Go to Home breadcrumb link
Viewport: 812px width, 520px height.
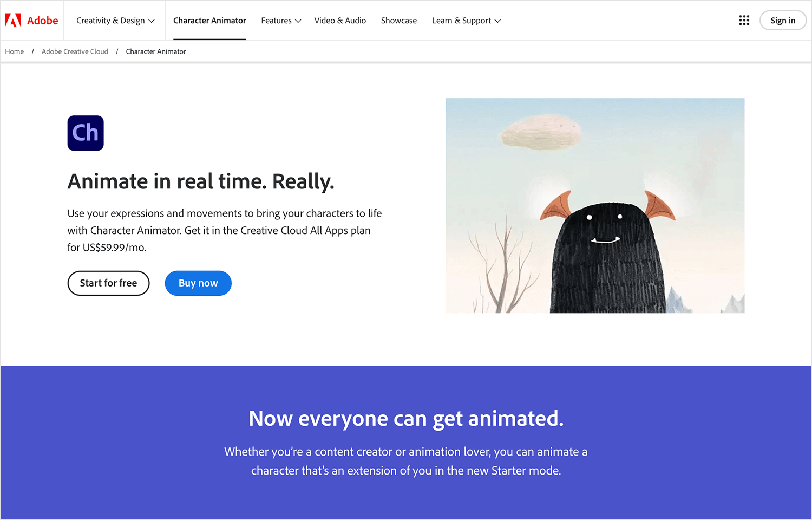click(x=15, y=51)
